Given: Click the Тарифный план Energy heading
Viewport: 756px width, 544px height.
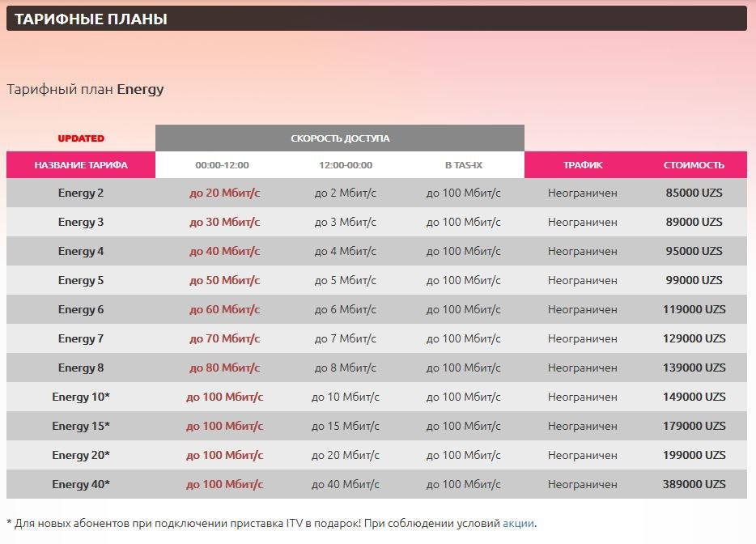Looking at the screenshot, I should 85,89.
